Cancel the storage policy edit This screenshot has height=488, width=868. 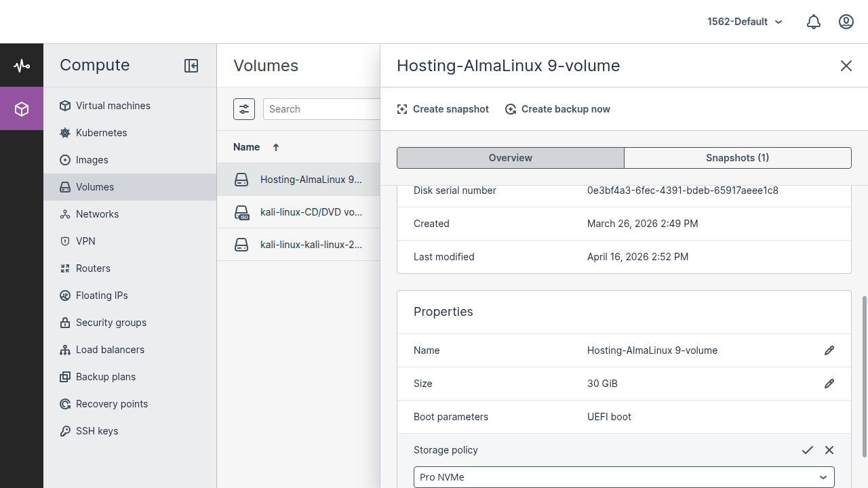[x=829, y=450]
